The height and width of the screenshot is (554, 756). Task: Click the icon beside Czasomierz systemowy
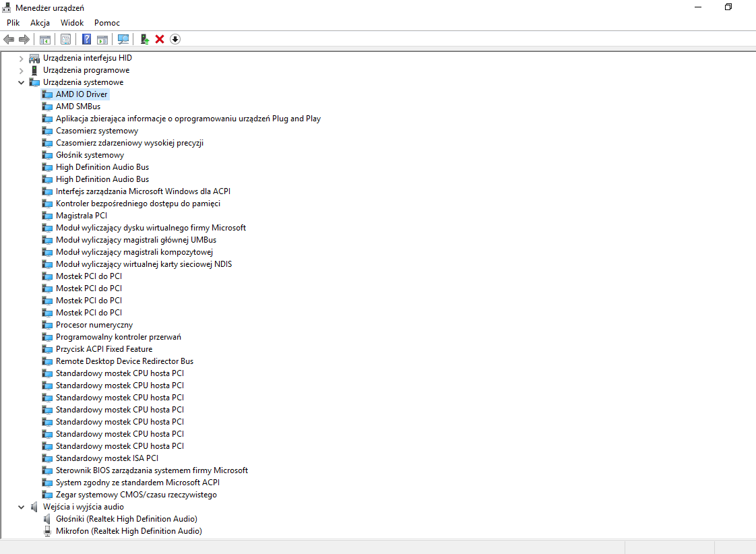point(47,131)
